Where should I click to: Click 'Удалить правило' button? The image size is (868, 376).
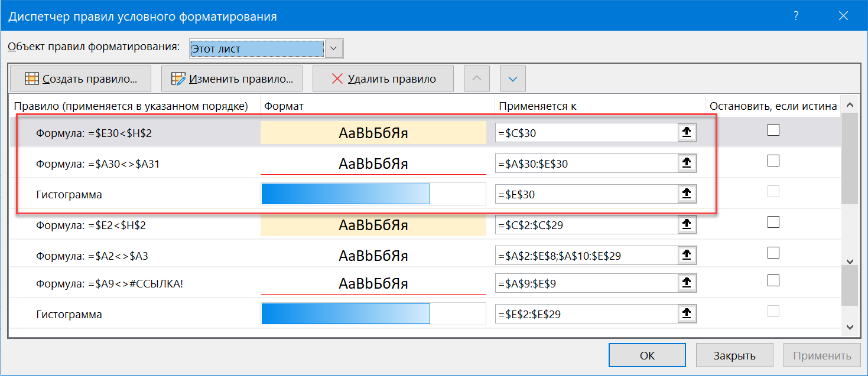pos(383,79)
